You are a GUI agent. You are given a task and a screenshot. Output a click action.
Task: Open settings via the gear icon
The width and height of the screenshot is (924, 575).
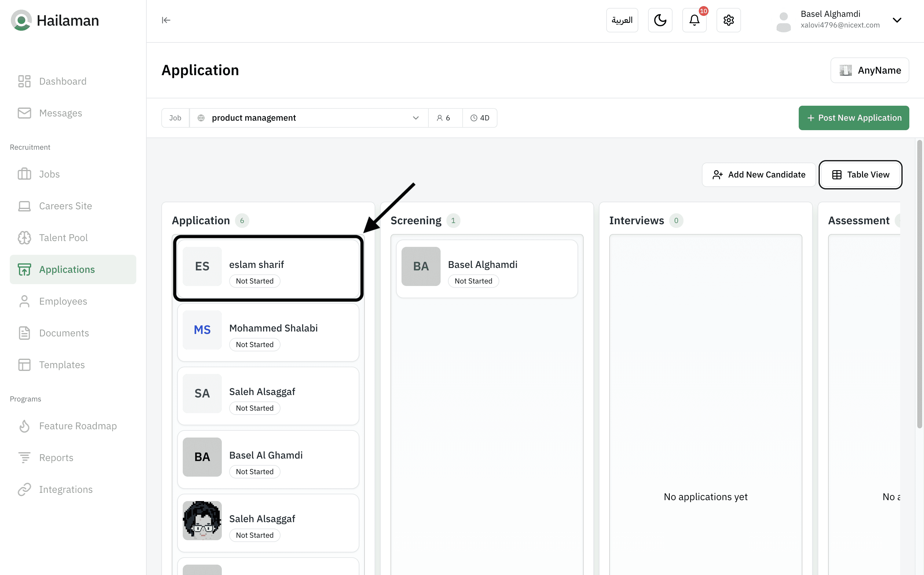tap(728, 20)
